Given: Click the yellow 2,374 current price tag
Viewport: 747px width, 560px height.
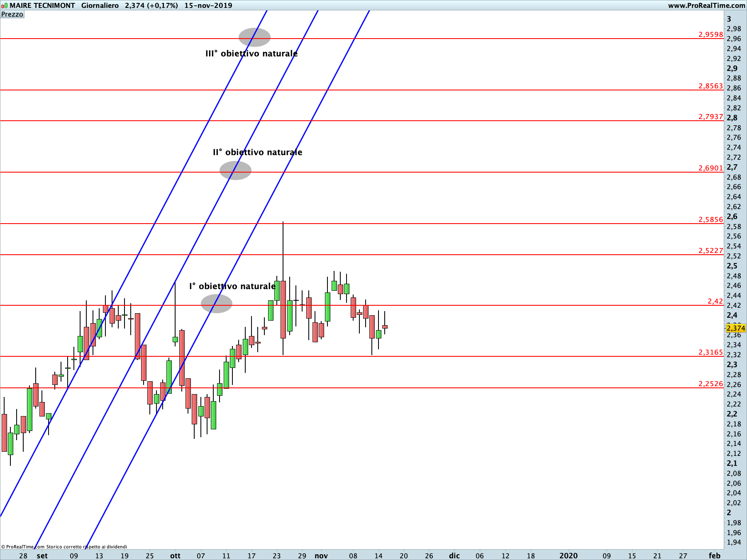Looking at the screenshot, I should (x=736, y=328).
